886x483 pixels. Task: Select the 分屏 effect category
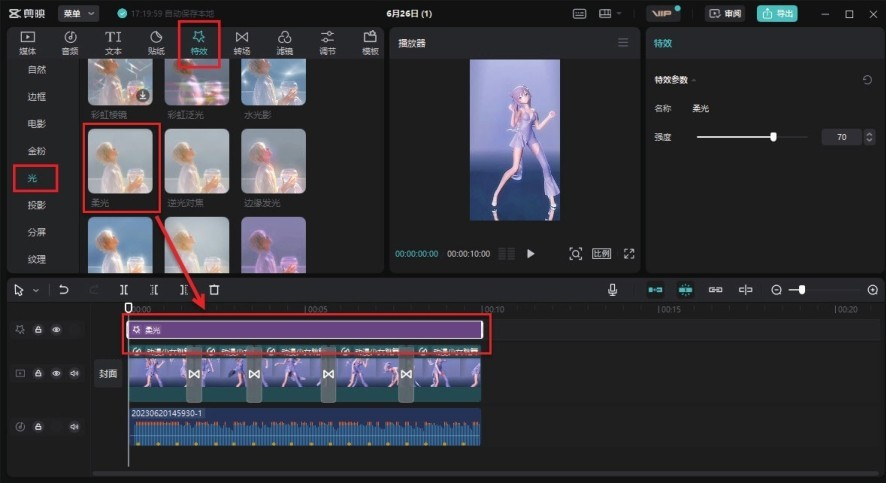tap(37, 232)
